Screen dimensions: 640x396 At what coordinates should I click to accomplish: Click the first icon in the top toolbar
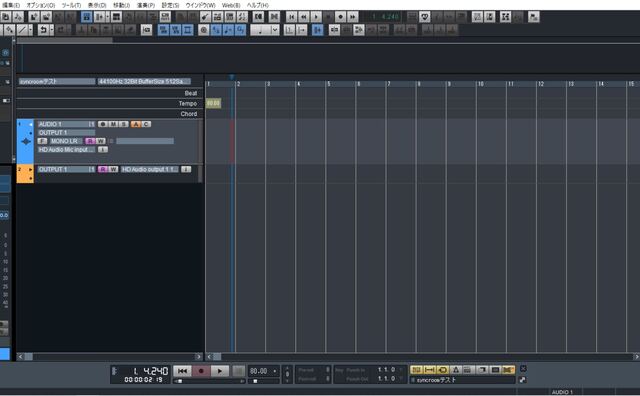coord(6,17)
